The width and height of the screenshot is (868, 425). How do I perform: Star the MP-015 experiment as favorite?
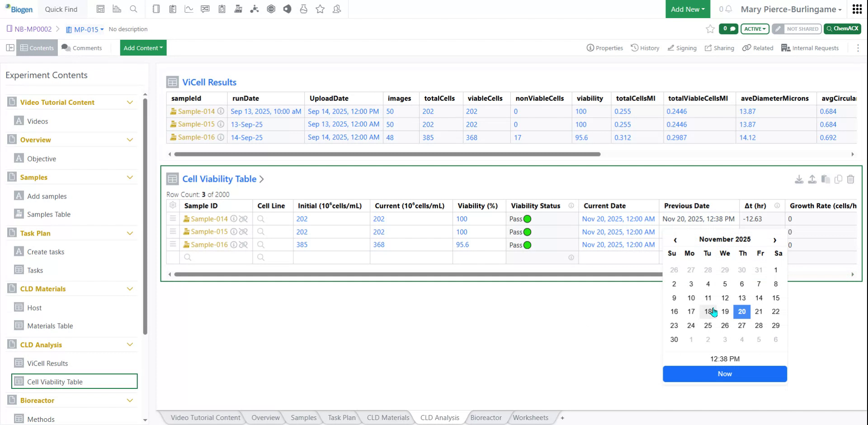pos(710,29)
